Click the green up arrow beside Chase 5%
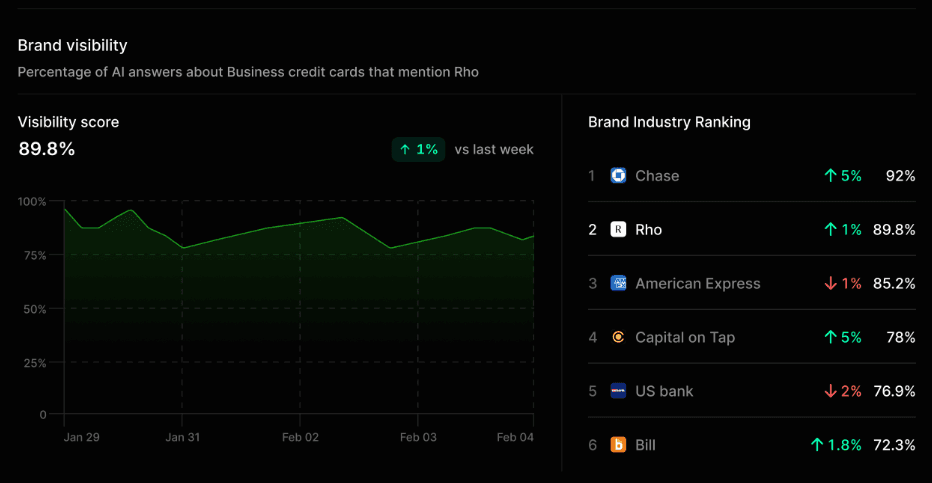Screen dimensions: 932x483 [x=830, y=175]
